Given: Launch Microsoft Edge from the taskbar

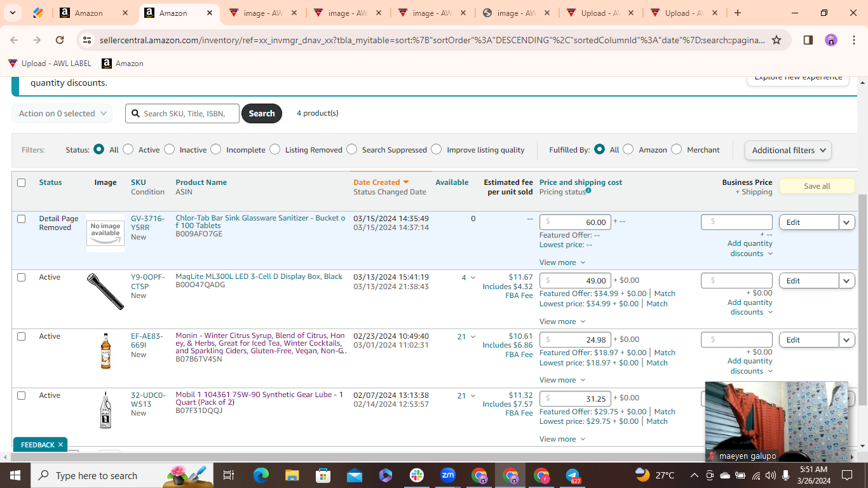Looking at the screenshot, I should pos(261,475).
